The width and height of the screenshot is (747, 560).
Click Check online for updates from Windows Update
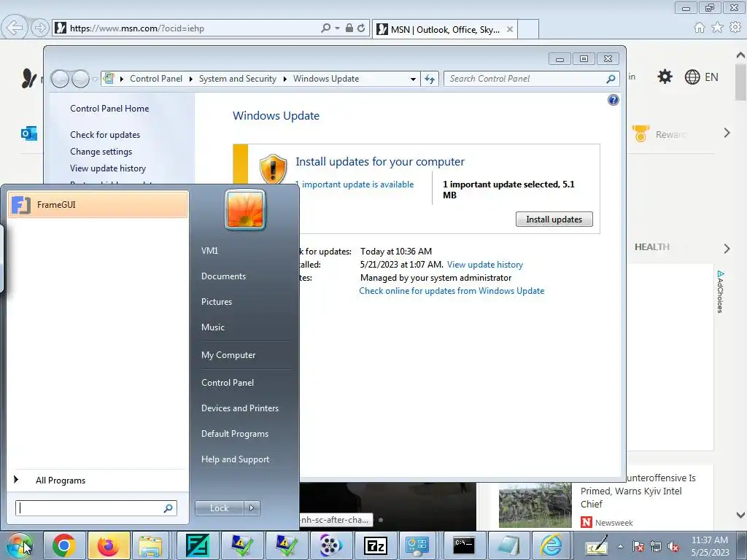[x=452, y=291]
